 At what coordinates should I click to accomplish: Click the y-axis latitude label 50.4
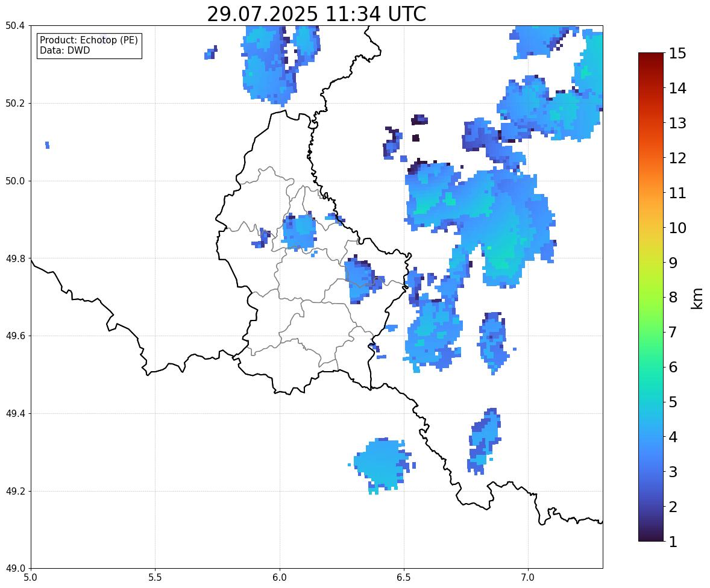pyautogui.click(x=14, y=26)
